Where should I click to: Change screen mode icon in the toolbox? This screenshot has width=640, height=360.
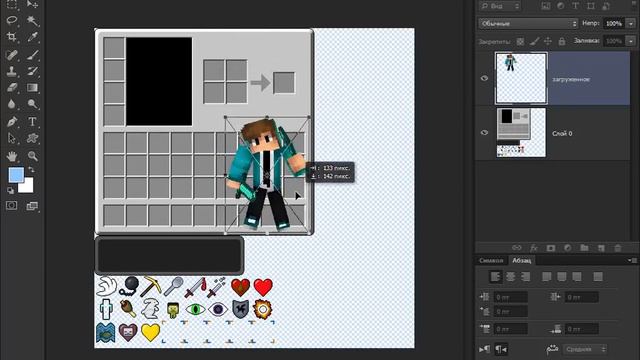tap(32, 206)
